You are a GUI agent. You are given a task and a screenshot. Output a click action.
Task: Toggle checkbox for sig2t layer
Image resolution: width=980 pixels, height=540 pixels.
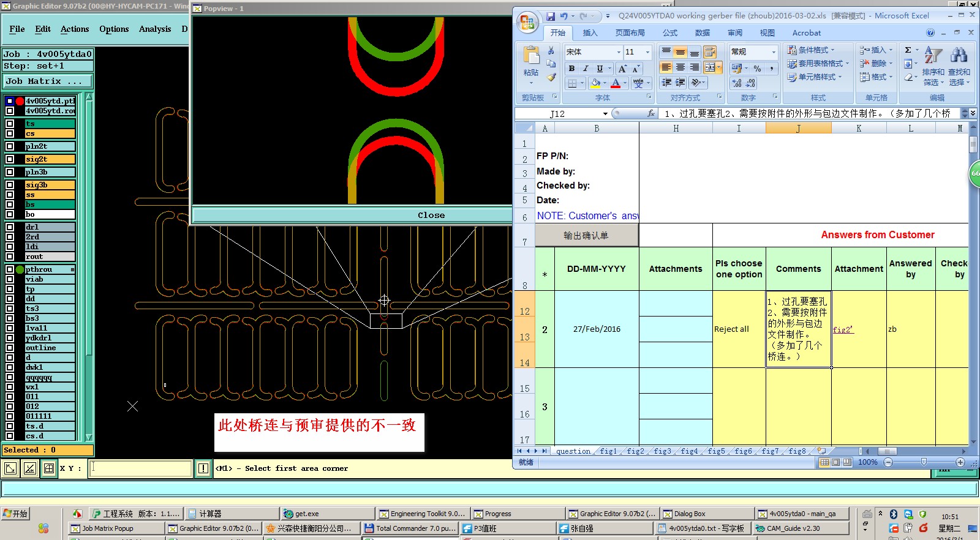point(10,159)
